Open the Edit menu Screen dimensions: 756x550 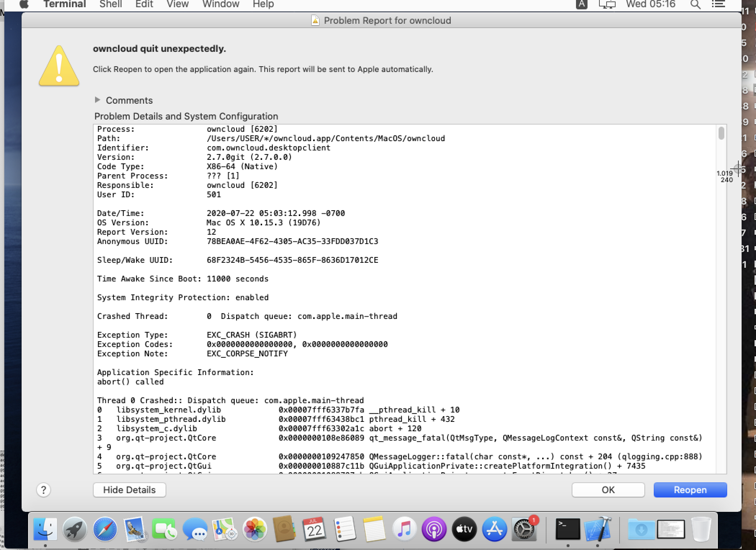[x=144, y=4]
